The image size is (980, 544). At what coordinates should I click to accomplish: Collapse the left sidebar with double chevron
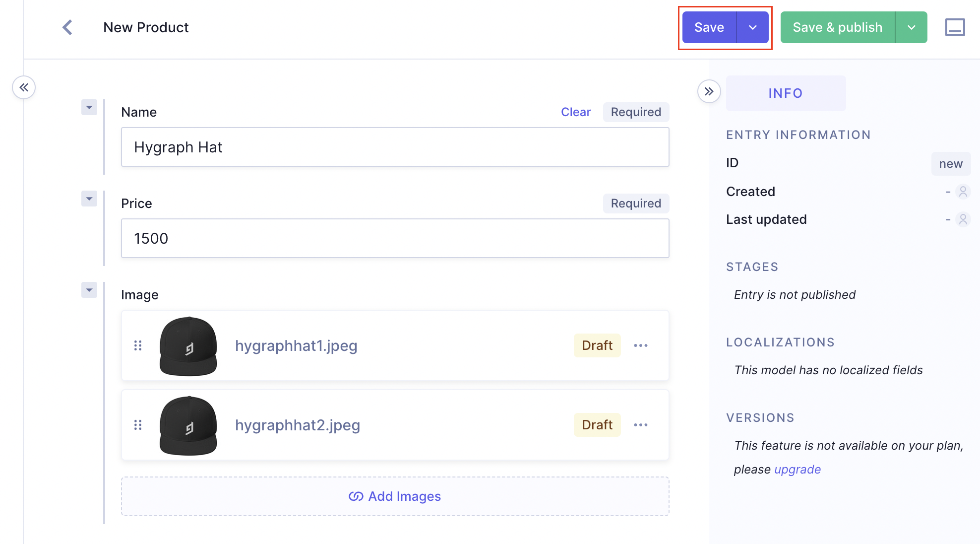pyautogui.click(x=24, y=87)
